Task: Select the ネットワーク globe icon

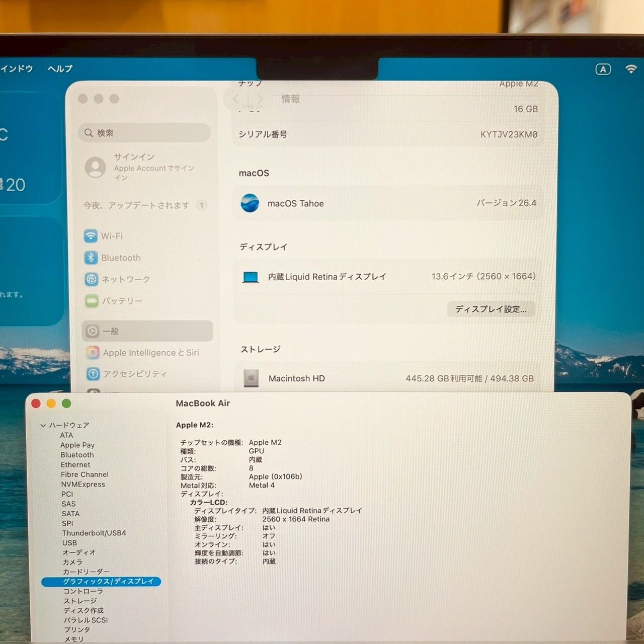Action: pos(92,279)
